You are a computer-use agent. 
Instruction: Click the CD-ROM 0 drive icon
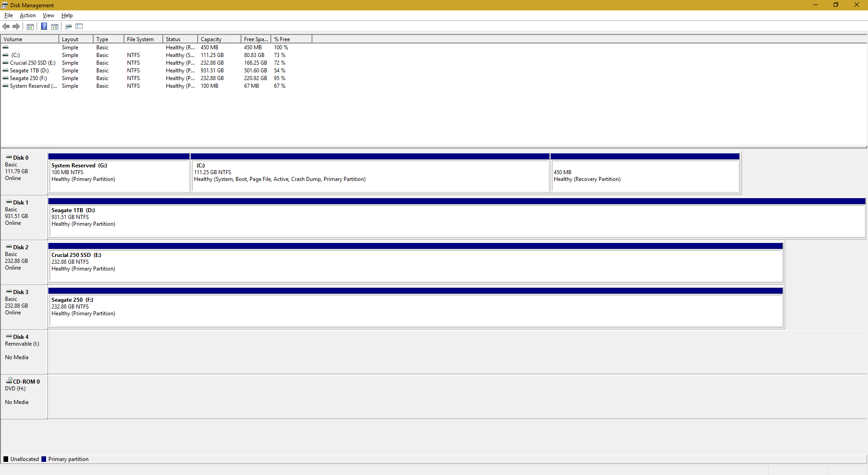9,381
